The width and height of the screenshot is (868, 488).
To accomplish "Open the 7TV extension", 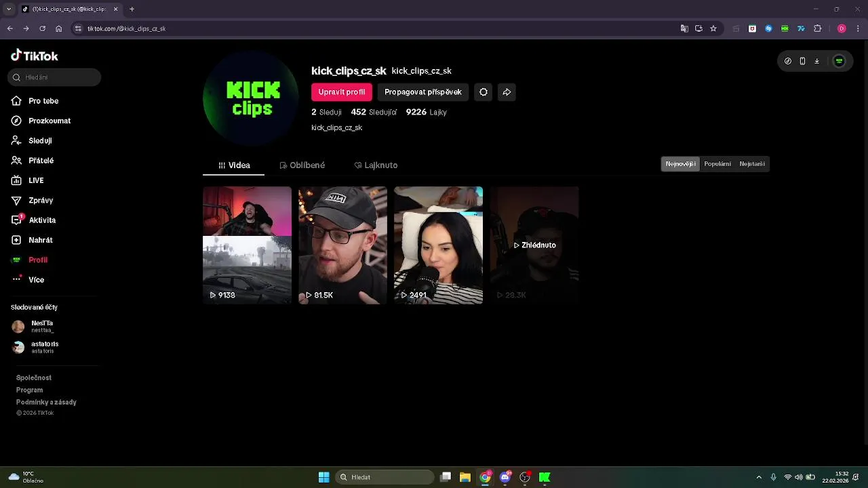I will 801,28.
